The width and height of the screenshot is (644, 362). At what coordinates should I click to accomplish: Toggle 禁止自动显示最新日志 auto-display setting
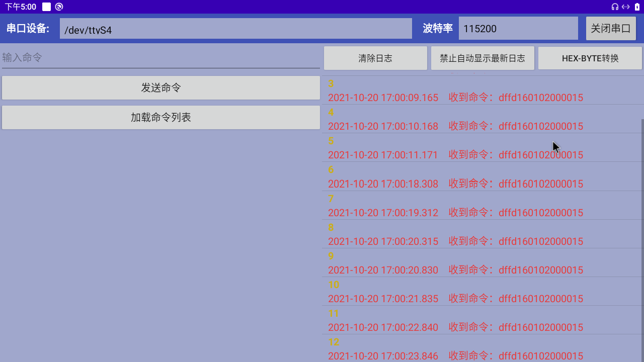482,58
